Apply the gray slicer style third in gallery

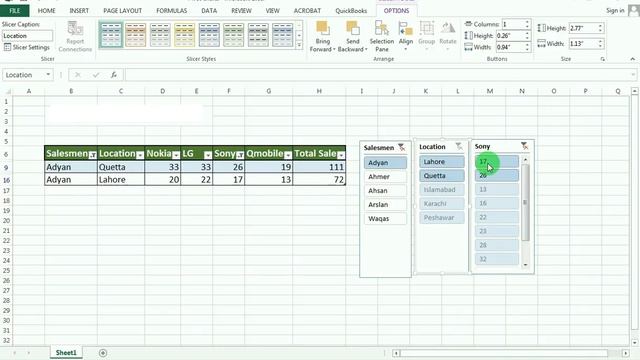pos(160,35)
